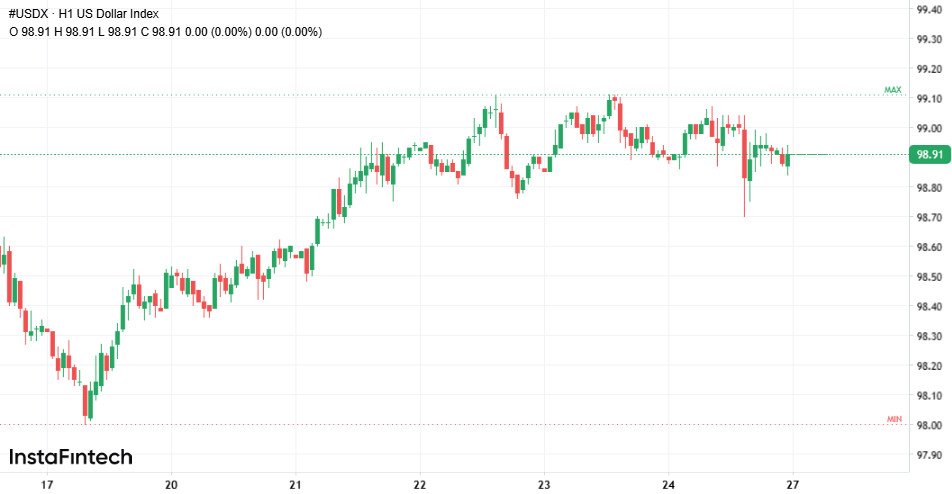Click date 27 on the time axis

792,484
